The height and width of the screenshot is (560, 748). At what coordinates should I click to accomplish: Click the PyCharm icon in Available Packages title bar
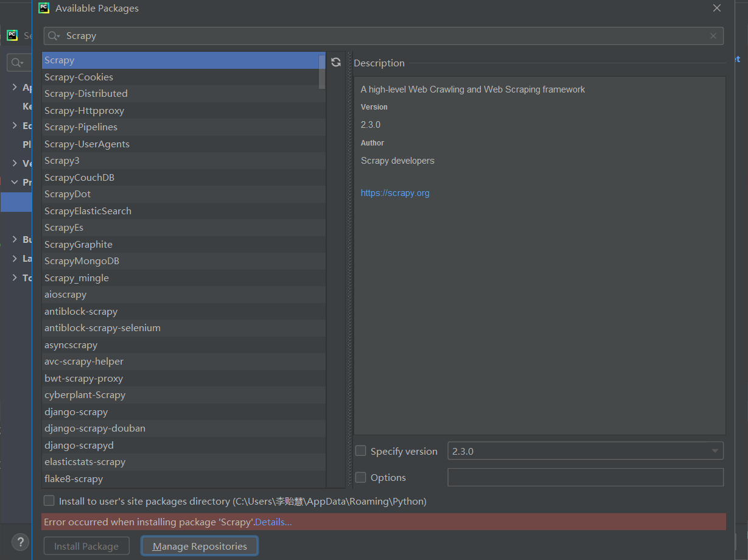[x=44, y=8]
